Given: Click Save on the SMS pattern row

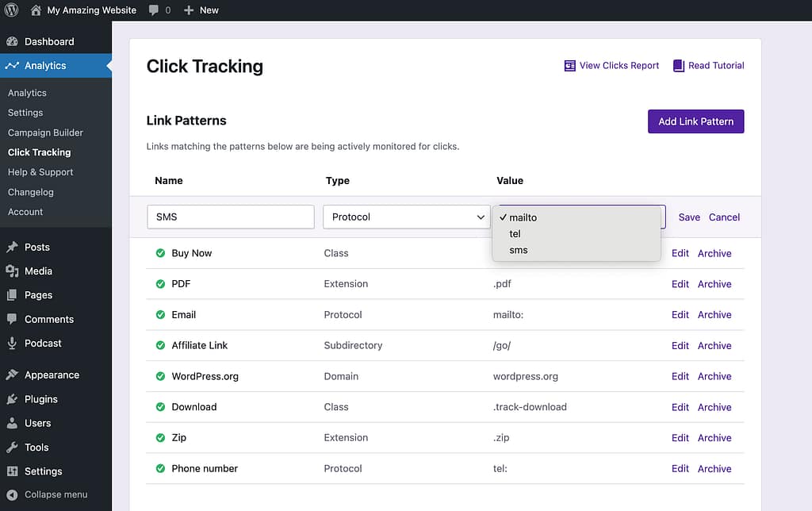Looking at the screenshot, I should (x=689, y=217).
